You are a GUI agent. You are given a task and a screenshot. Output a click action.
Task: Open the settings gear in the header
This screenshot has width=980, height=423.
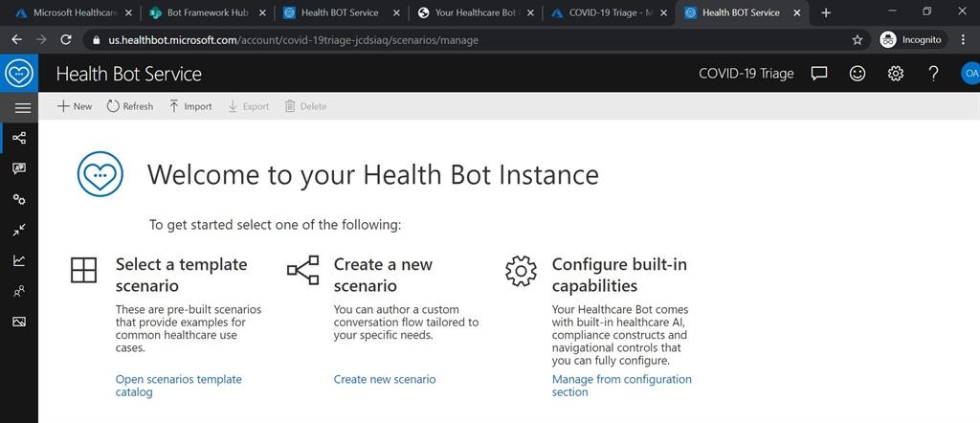896,73
